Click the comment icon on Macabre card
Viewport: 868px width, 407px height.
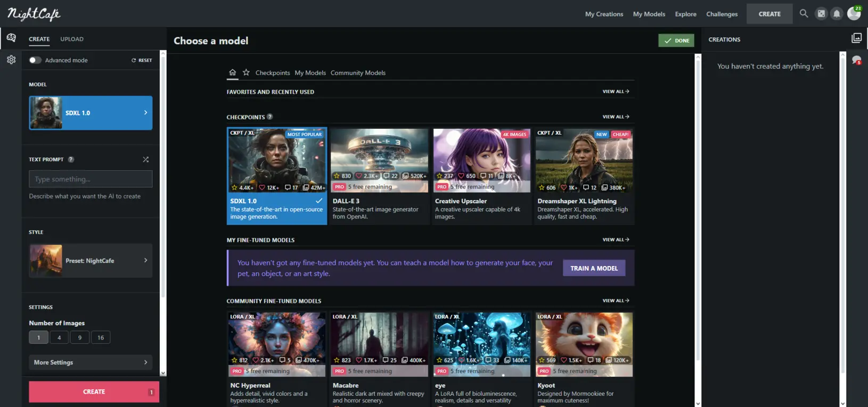[x=386, y=360]
